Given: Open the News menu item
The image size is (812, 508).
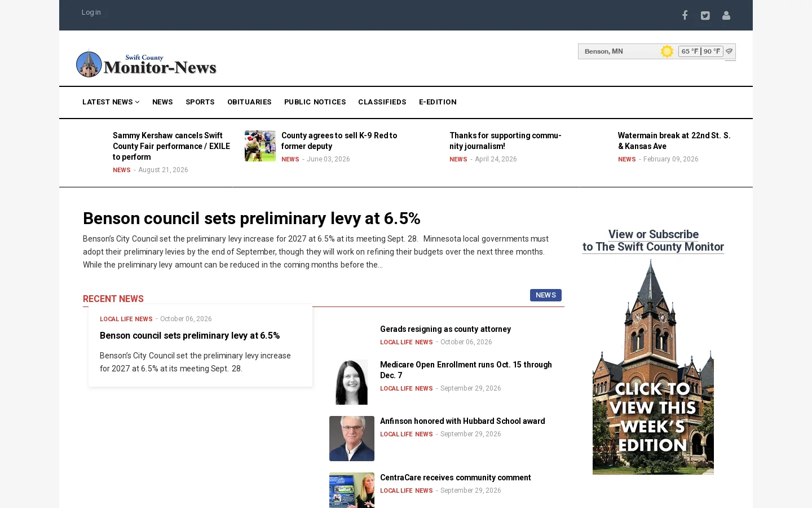Looking at the screenshot, I should pyautogui.click(x=162, y=102).
